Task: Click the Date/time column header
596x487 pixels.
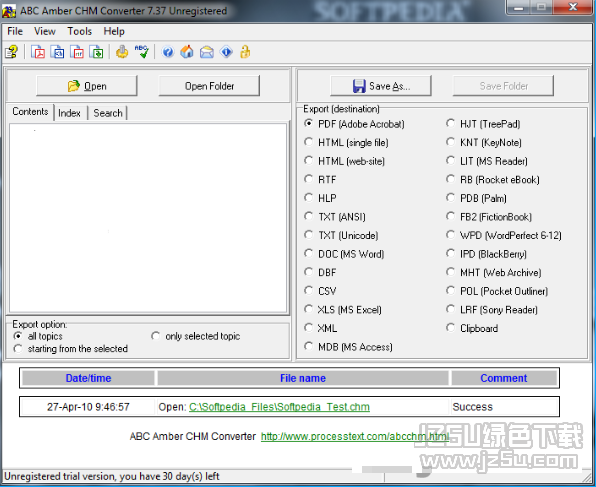Action: tap(88, 378)
